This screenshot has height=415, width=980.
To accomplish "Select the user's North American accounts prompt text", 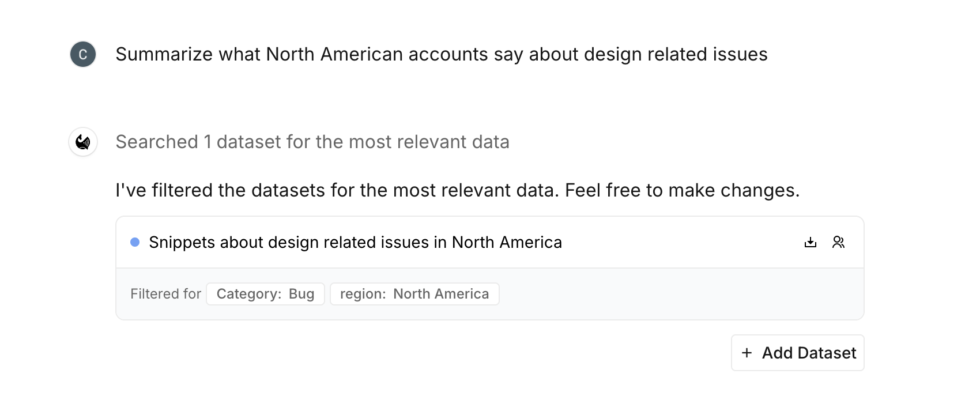I will point(441,54).
